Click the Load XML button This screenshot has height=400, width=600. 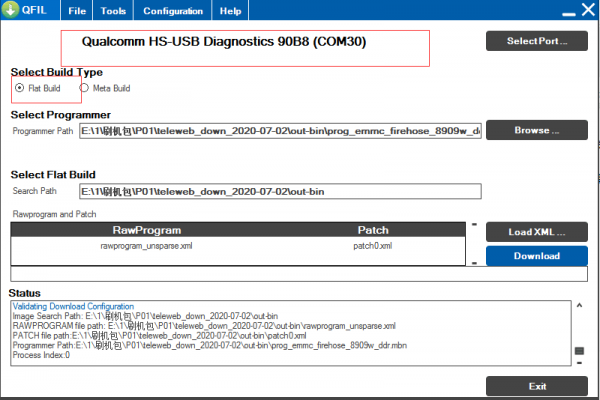[536, 232]
